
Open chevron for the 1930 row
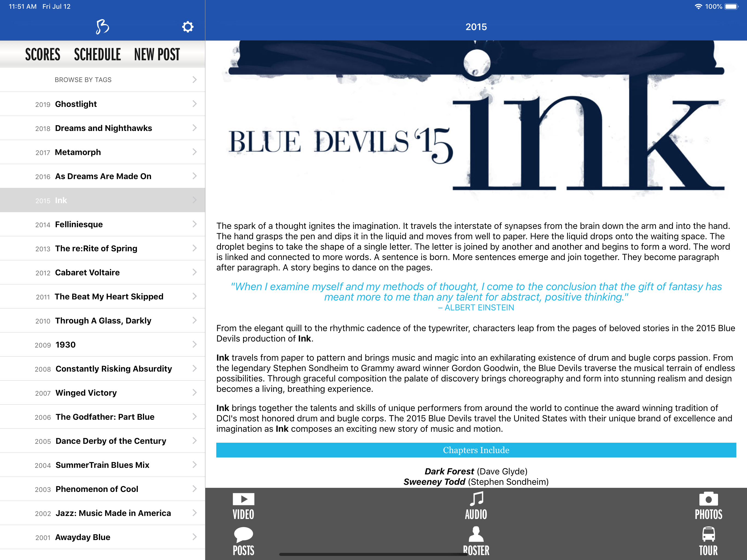pos(194,345)
